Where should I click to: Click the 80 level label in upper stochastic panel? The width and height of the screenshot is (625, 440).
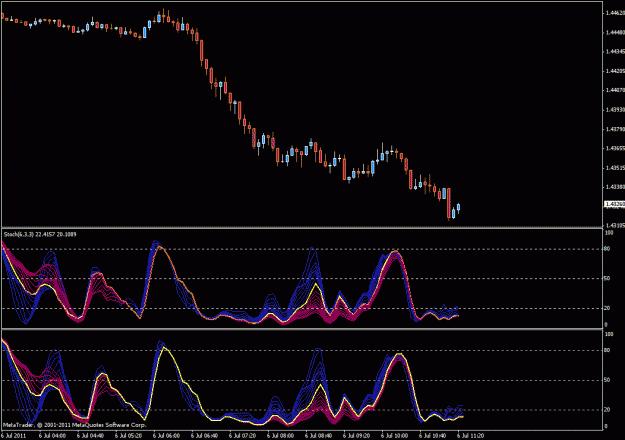pos(607,249)
